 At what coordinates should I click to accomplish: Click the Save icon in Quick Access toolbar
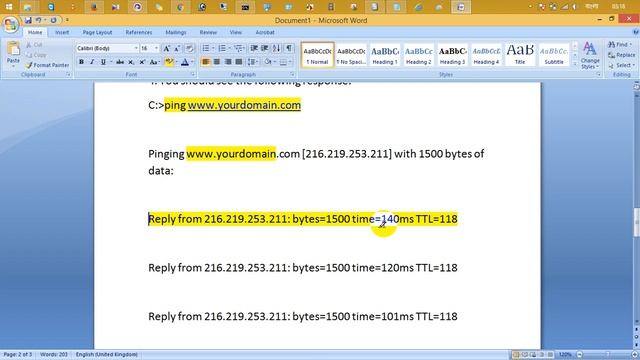click(x=28, y=20)
